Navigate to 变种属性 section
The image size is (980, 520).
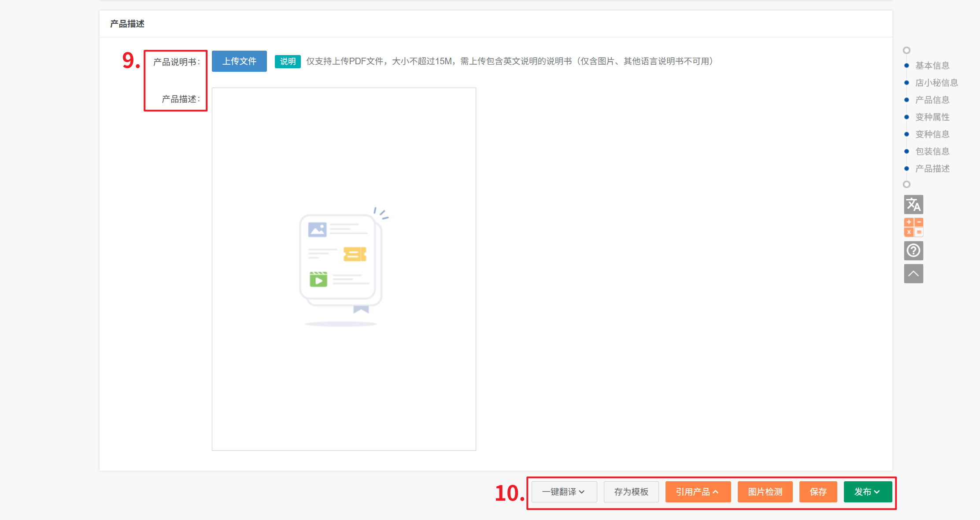point(932,117)
